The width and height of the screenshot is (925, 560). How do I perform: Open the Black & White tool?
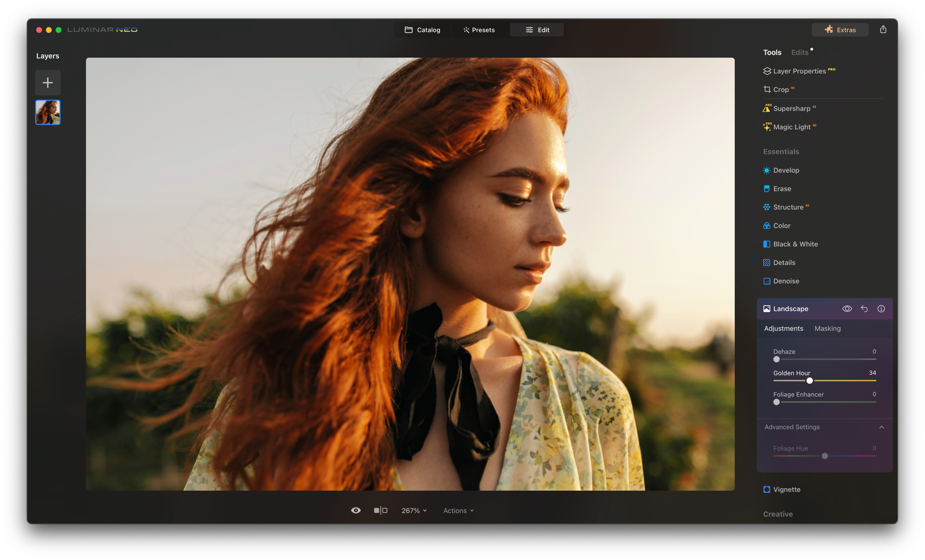795,244
